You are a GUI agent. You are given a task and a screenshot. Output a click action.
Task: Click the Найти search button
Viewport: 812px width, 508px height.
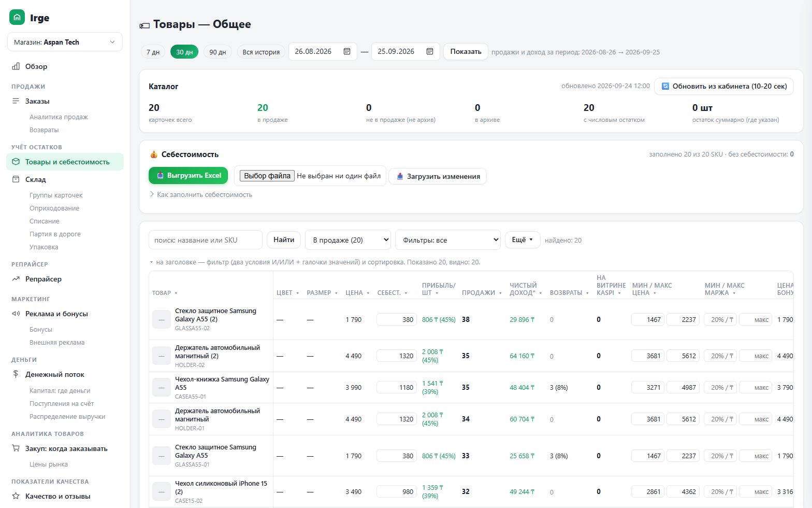[284, 239]
